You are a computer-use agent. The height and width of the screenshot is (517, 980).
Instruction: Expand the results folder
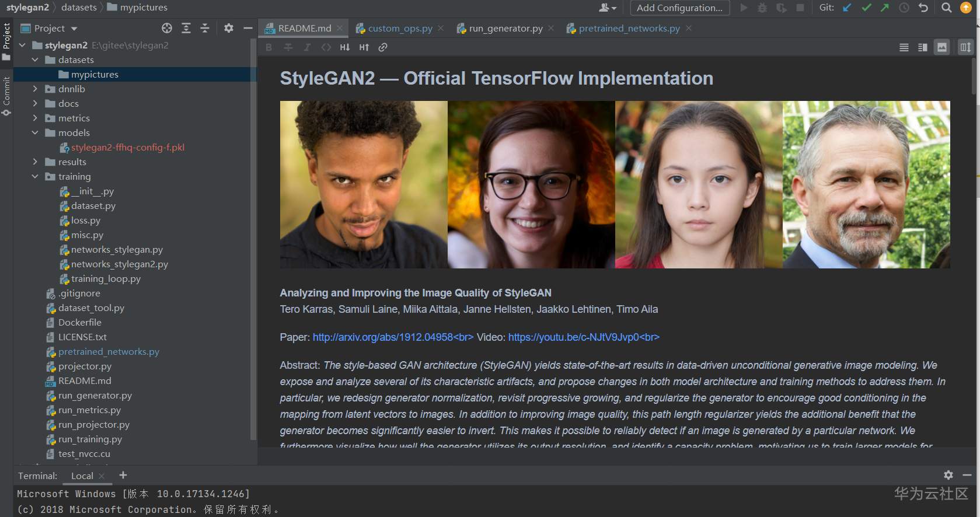(x=35, y=162)
